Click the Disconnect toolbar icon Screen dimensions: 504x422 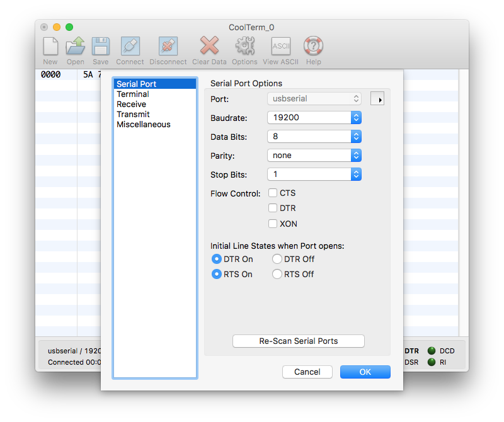click(168, 46)
